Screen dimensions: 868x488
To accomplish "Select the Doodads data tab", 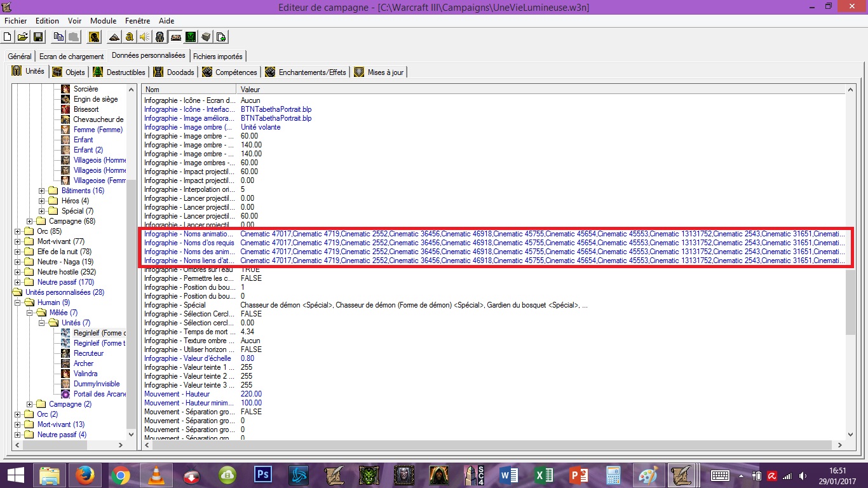I will point(174,72).
